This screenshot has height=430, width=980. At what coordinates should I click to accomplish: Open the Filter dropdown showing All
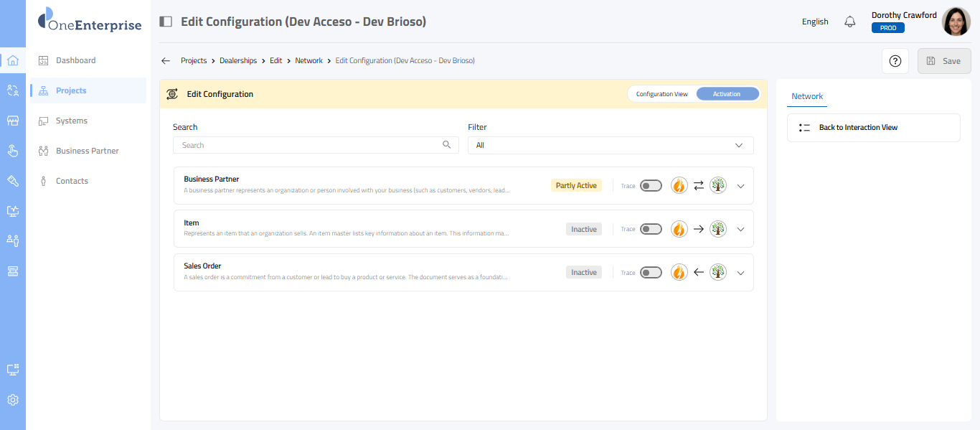pos(610,145)
